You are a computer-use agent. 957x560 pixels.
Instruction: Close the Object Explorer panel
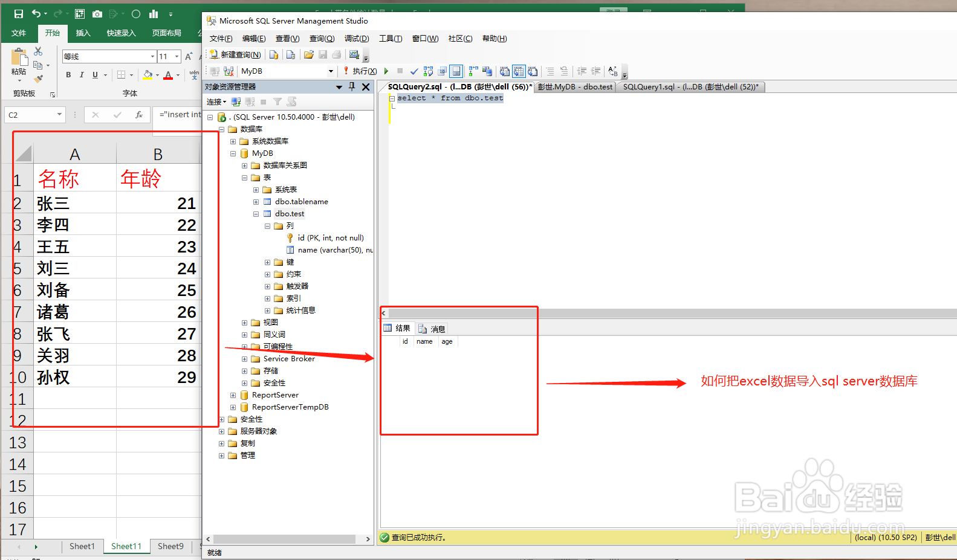[x=366, y=87]
